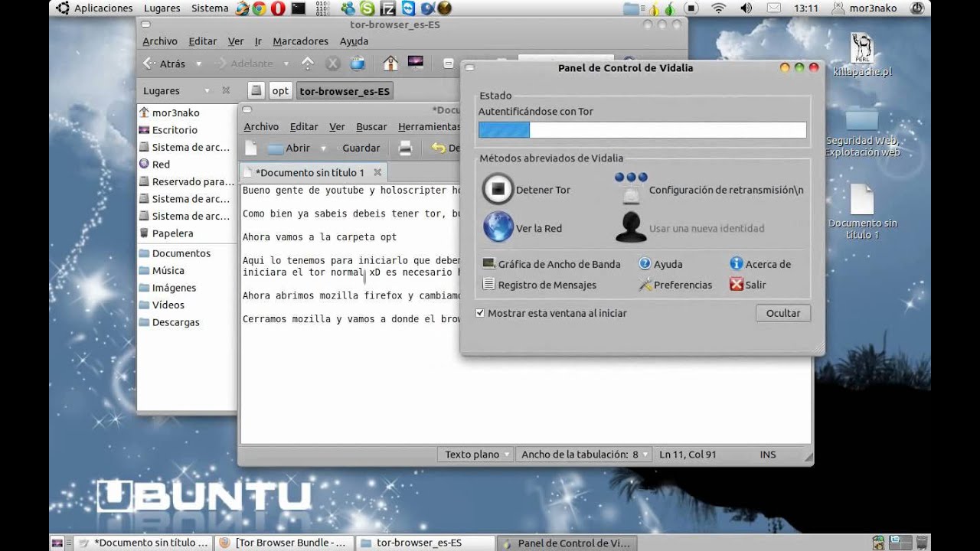Open the Ancho de la tabulación dropdown
Screen dimensions: 980x551
click(584, 455)
